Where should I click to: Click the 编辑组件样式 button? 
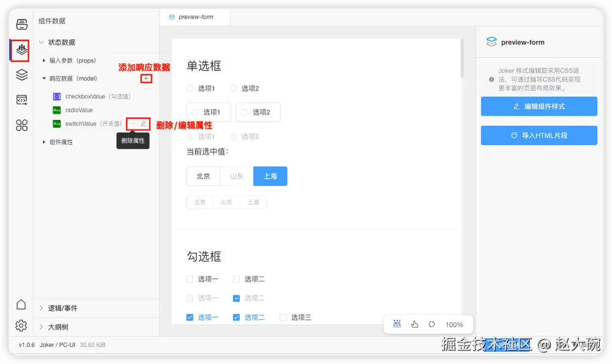539,106
